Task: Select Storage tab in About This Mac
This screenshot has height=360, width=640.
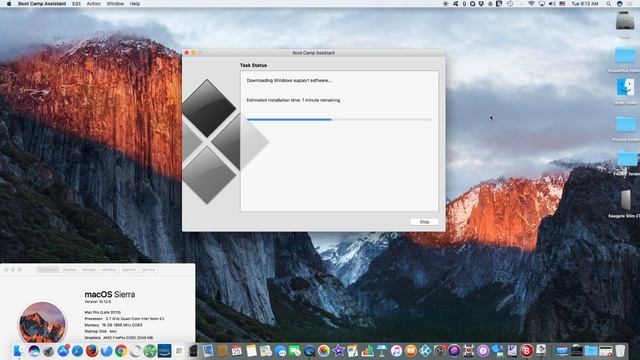Action: coord(89,270)
